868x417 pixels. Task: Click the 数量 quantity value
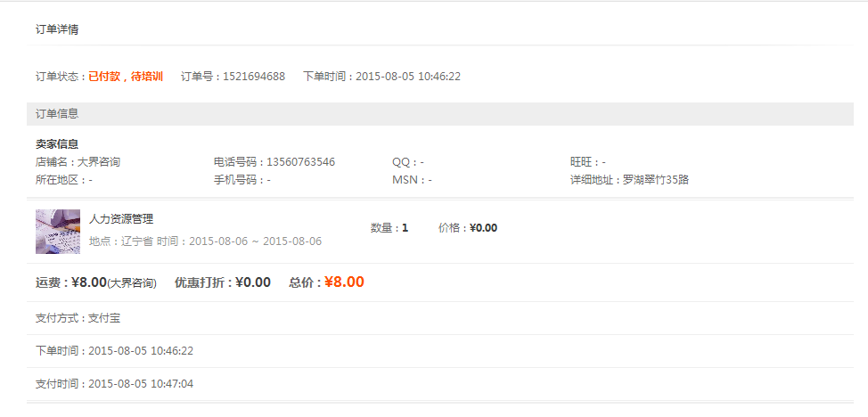point(405,228)
